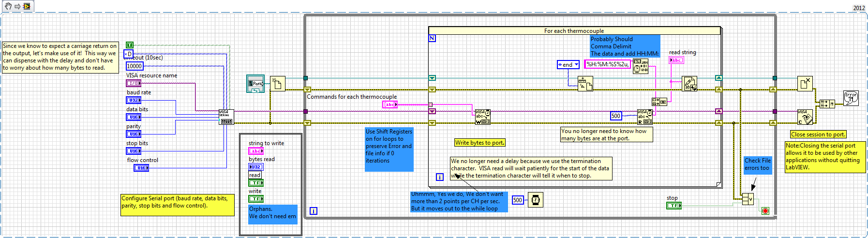Screen dimensions: 868x238
Task: Select the parity U16 terminal
Action: (x=134, y=134)
